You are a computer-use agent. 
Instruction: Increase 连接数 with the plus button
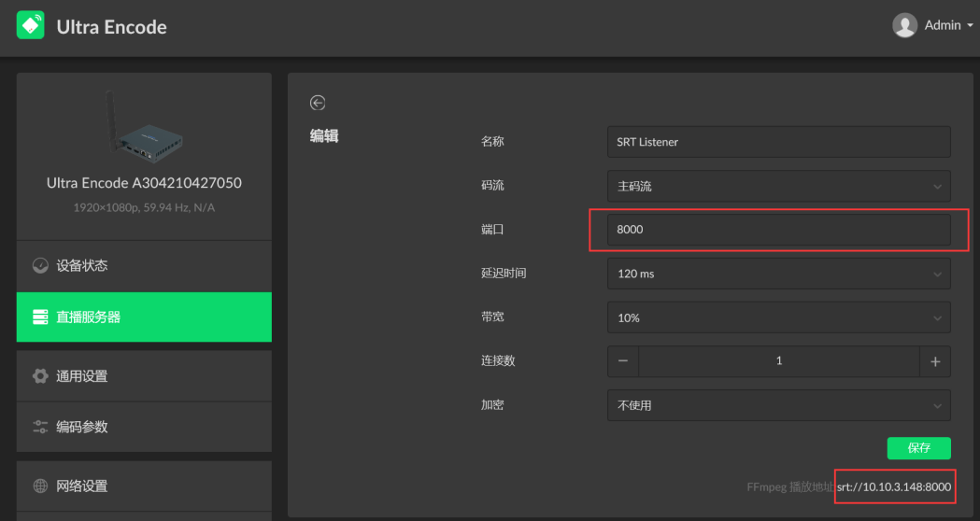(x=935, y=361)
